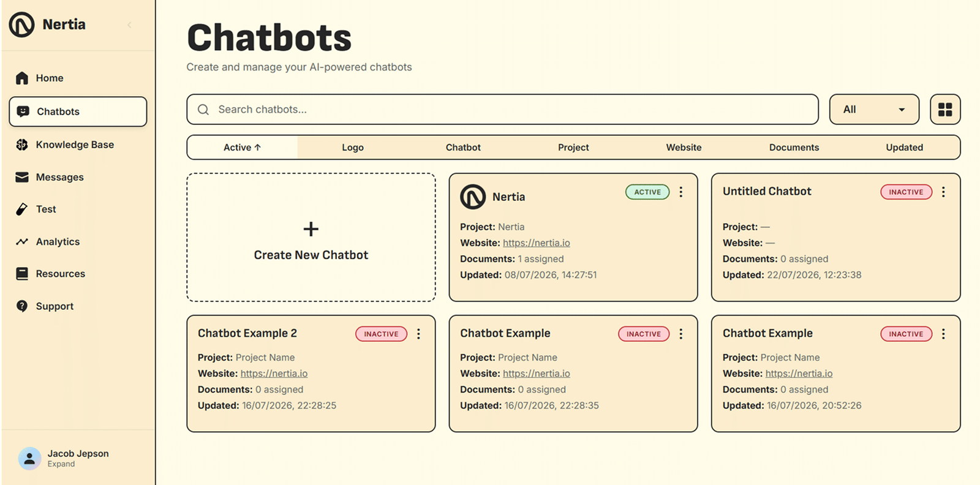Click the Support question-mark icon
The height and width of the screenshot is (485, 980).
coord(22,306)
